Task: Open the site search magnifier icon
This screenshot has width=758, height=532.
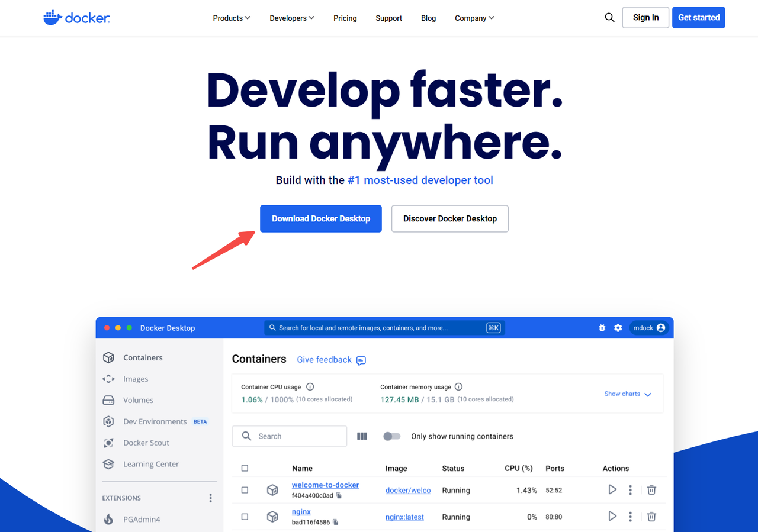Action: [x=609, y=18]
